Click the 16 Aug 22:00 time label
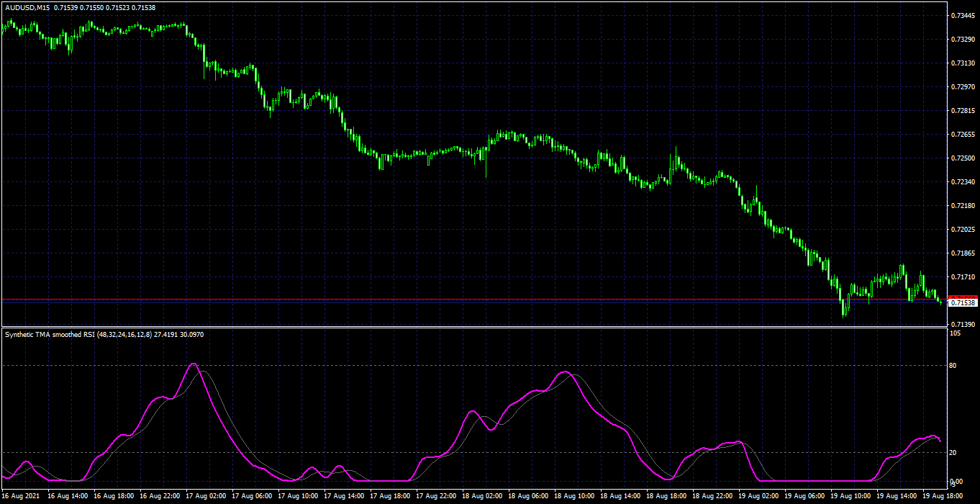980x504 pixels. pos(160,496)
